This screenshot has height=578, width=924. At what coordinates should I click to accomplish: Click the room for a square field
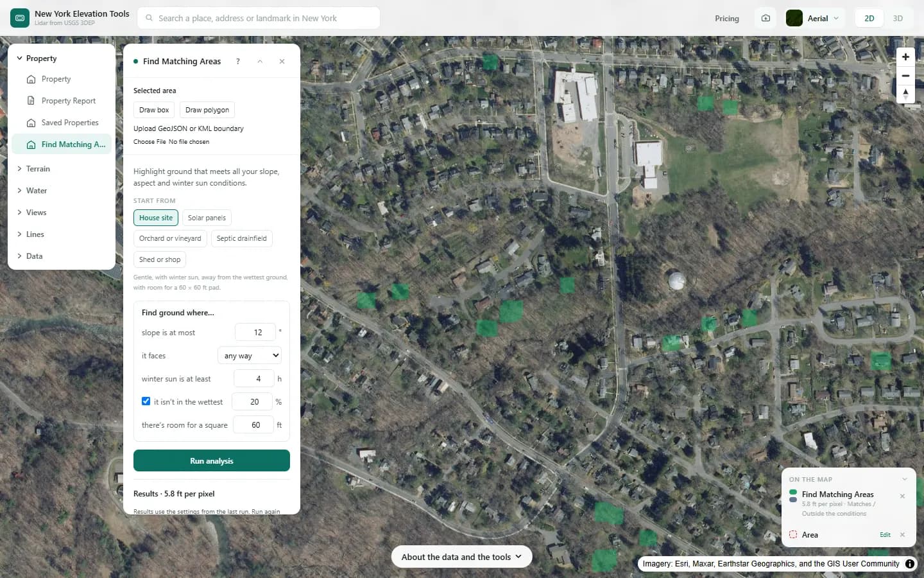point(253,425)
